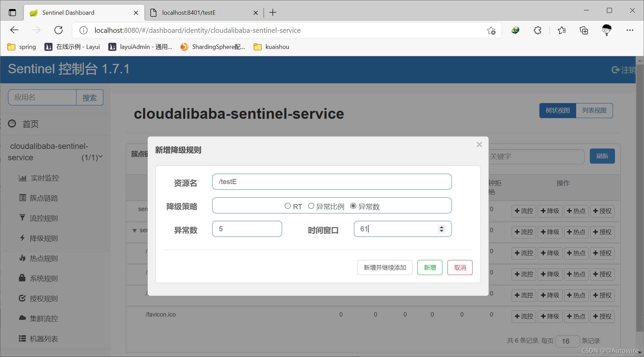Image resolution: width=644 pixels, height=357 pixels.
Task: Open 簇点链路 in the sidebar
Action: (x=44, y=198)
